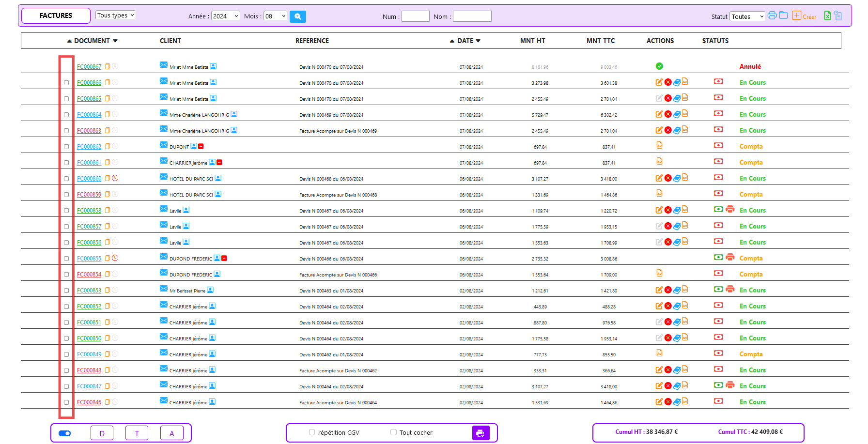
Task: Click the T button at bottom left
Action: click(x=137, y=433)
